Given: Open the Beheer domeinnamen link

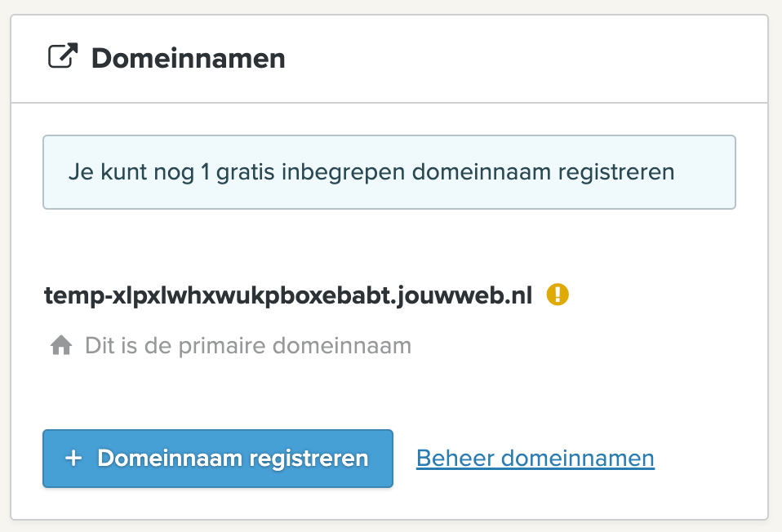Looking at the screenshot, I should pyautogui.click(x=535, y=458).
